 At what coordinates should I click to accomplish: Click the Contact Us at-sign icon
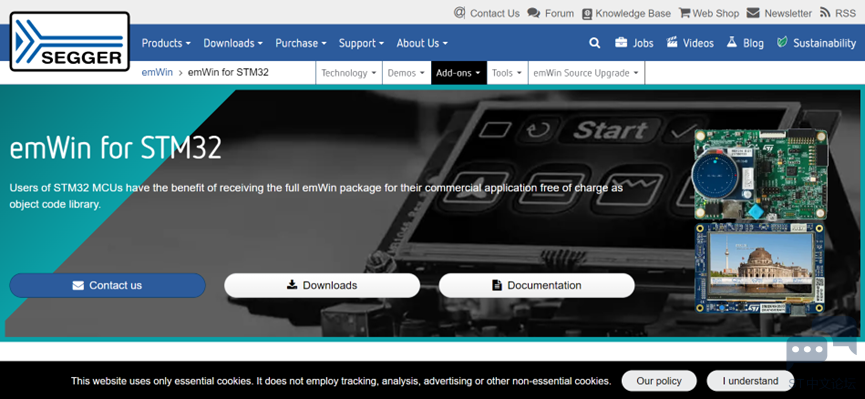(x=460, y=13)
